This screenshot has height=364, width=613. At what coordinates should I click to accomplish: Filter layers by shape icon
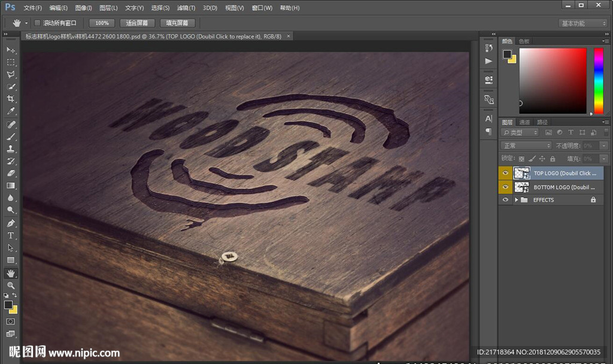pos(582,132)
